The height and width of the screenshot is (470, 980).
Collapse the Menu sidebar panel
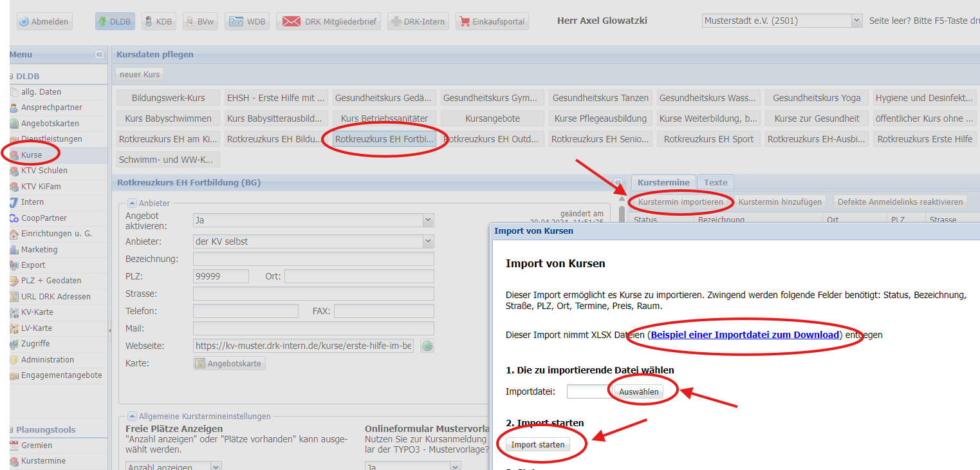(x=99, y=55)
